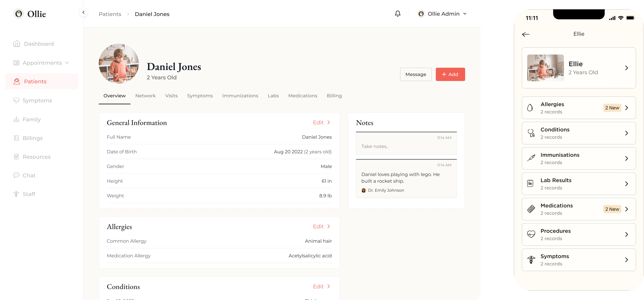Click the Appointments calendar icon

coord(16,63)
